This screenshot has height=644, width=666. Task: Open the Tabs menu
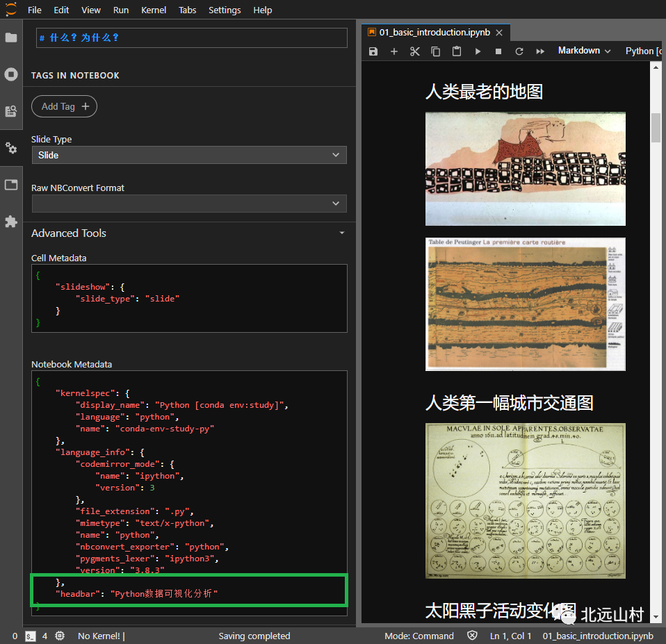click(x=187, y=10)
